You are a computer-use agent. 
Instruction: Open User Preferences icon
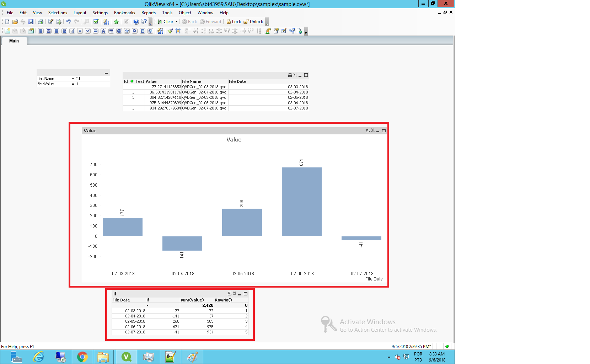268,31
